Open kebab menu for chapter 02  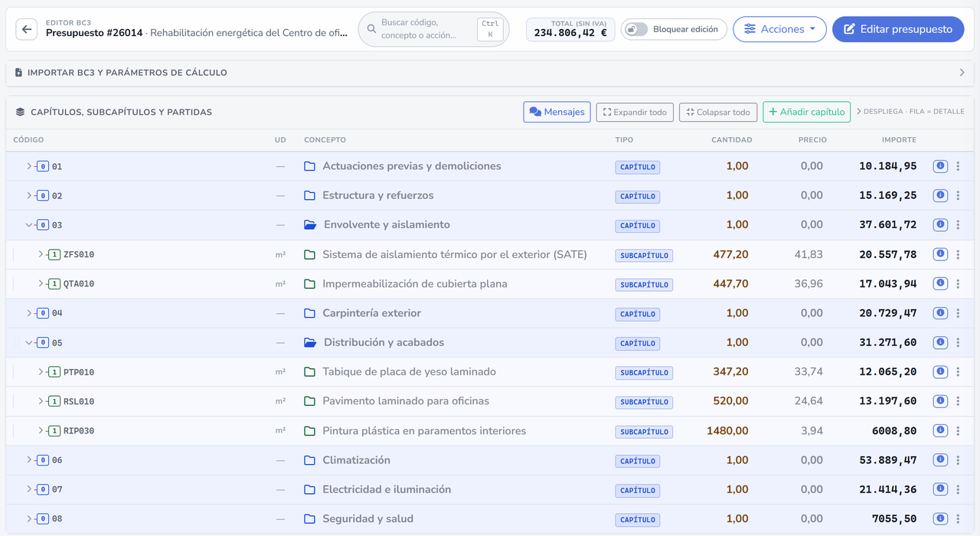(958, 195)
